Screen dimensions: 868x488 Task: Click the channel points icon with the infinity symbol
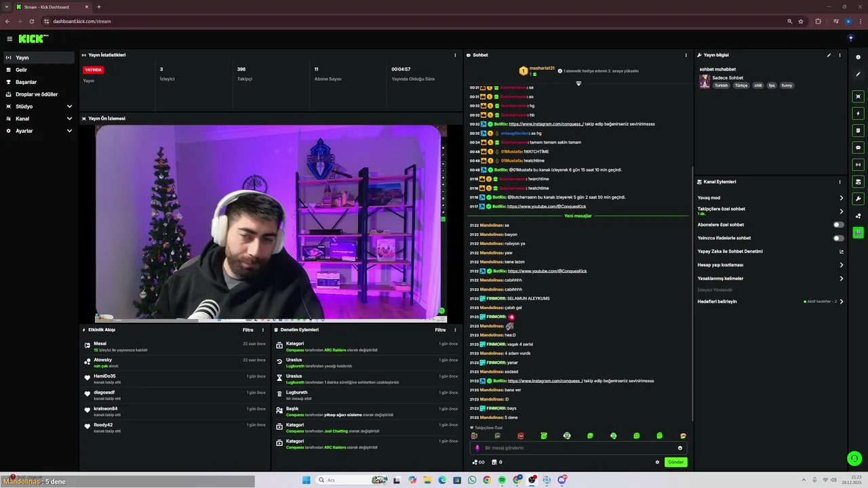tap(478, 462)
